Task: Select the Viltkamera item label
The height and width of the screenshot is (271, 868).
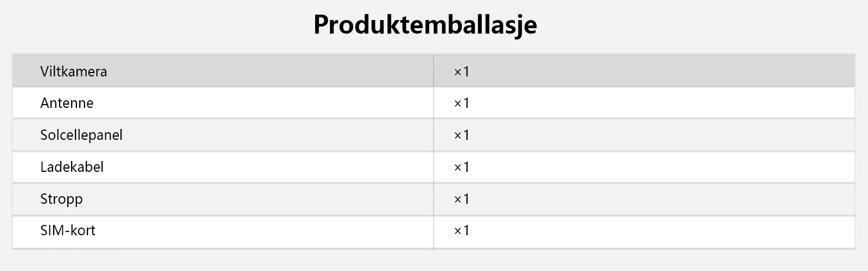Action: click(x=73, y=72)
